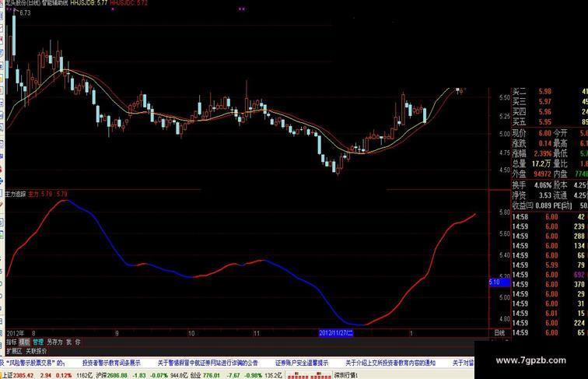
Task: Select the 买五 bid row at 5.95
Action: pyautogui.click(x=550, y=122)
